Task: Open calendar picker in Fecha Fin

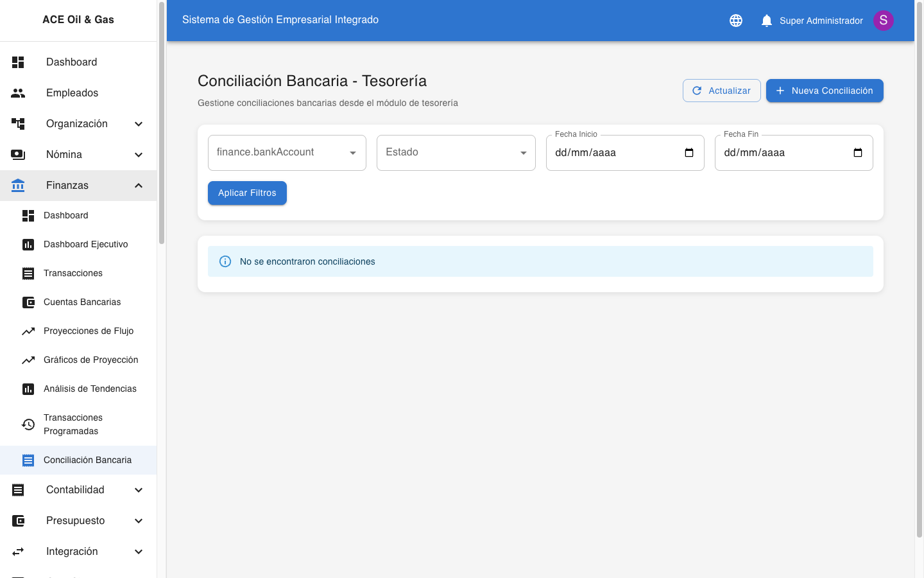Action: coord(858,153)
